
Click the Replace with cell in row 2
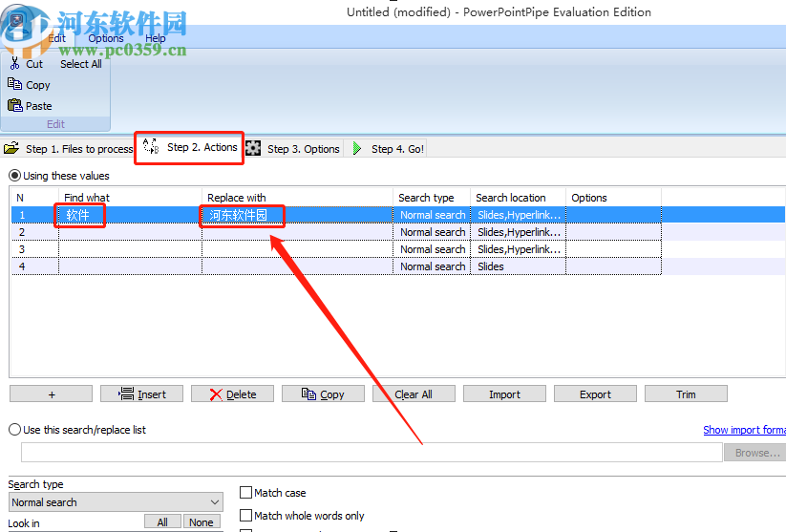[x=297, y=232]
